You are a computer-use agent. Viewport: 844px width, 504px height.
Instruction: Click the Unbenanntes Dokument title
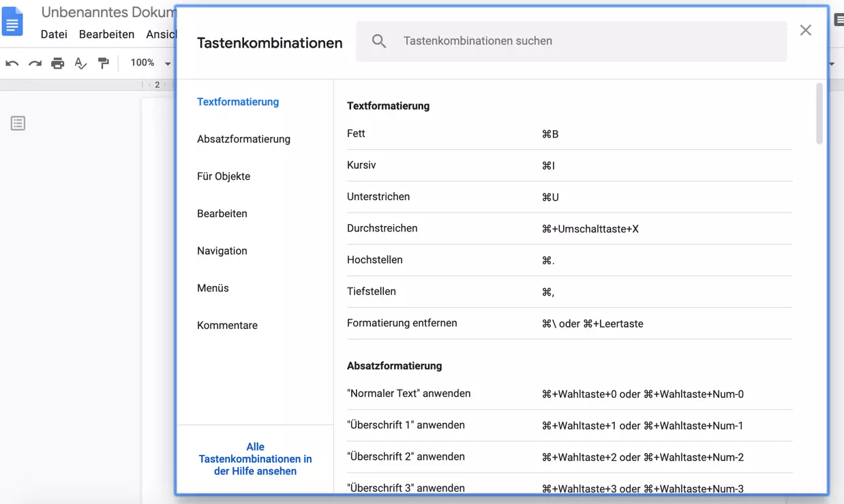tap(108, 12)
